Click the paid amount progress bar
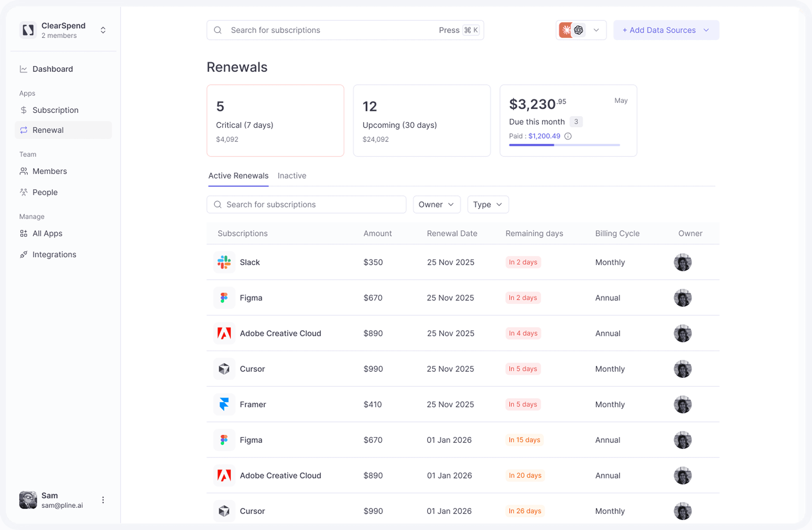 564,145
